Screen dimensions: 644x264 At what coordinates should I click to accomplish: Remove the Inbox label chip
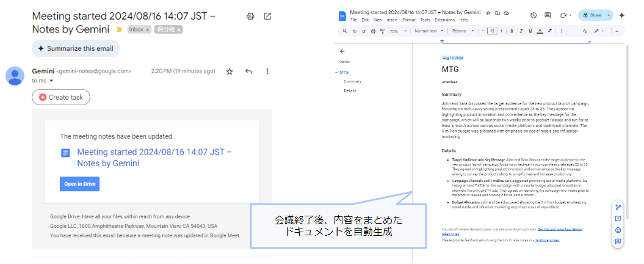pyautogui.click(x=148, y=29)
